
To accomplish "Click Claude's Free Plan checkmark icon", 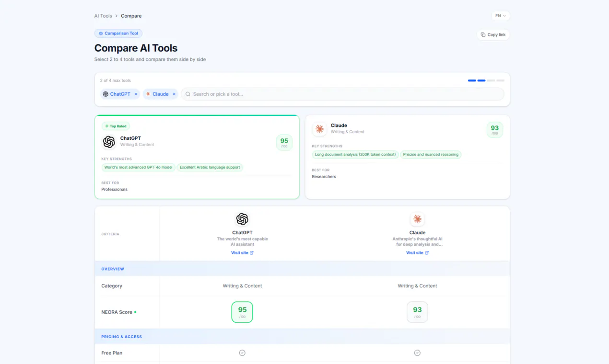I will 417,353.
